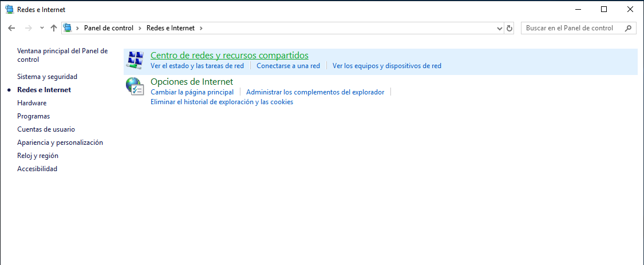Click Cambiar la página principal
Screen dimensions: 644x265
192,92
